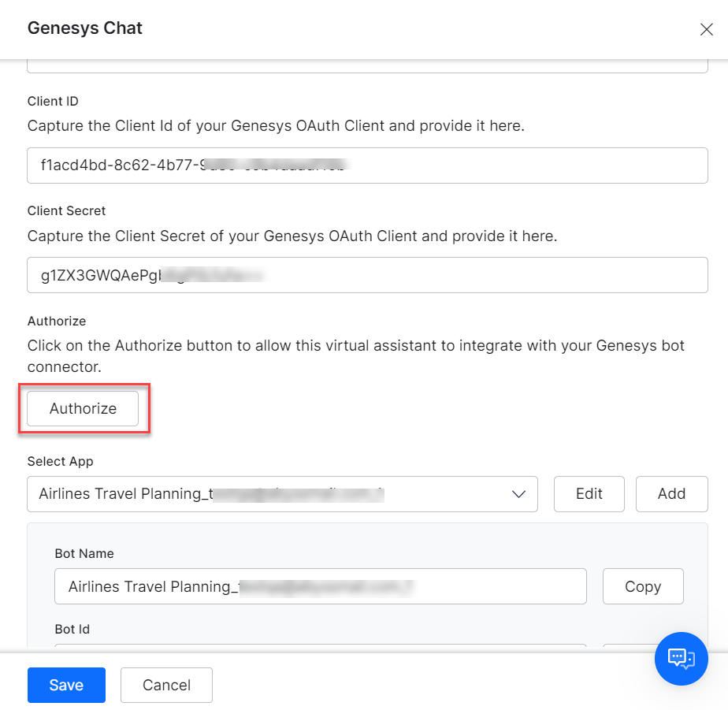
Task: Open the chat support bubble icon
Action: click(681, 659)
